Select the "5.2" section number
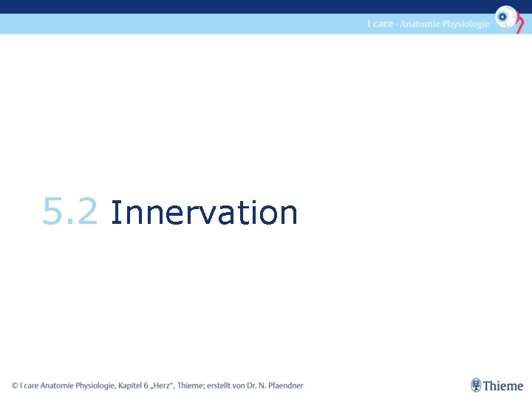 point(70,212)
